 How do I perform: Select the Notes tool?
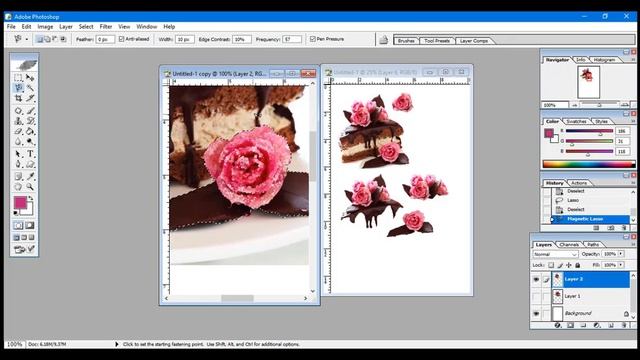[18, 176]
